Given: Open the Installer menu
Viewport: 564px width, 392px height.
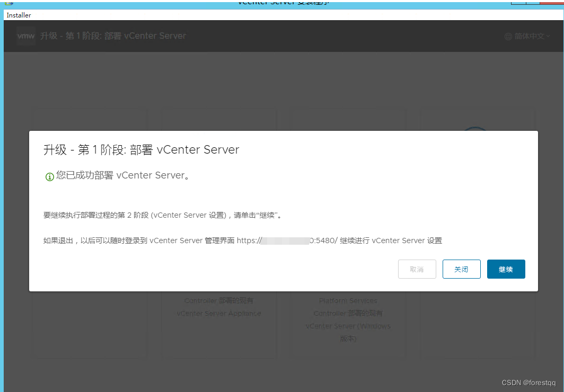Looking at the screenshot, I should (19, 15).
